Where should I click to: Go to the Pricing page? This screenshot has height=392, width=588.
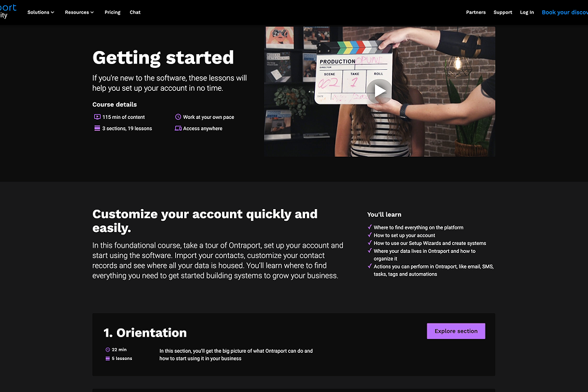112,12
